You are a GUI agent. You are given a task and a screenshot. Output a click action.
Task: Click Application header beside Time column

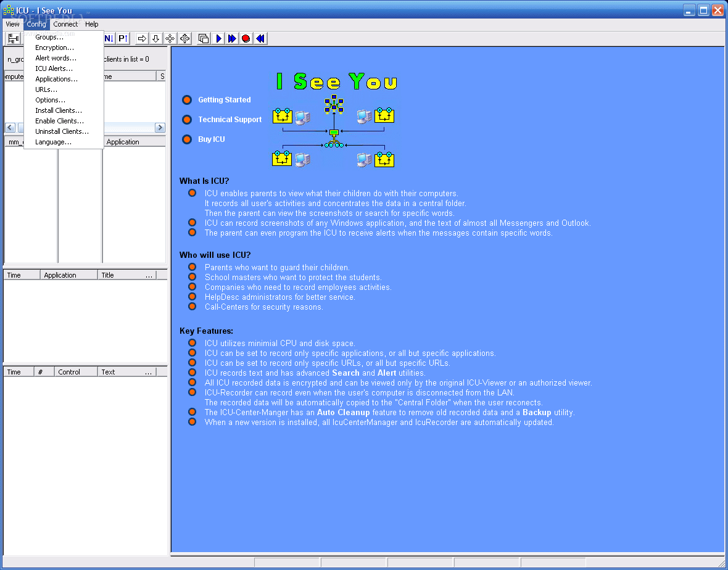pos(69,275)
